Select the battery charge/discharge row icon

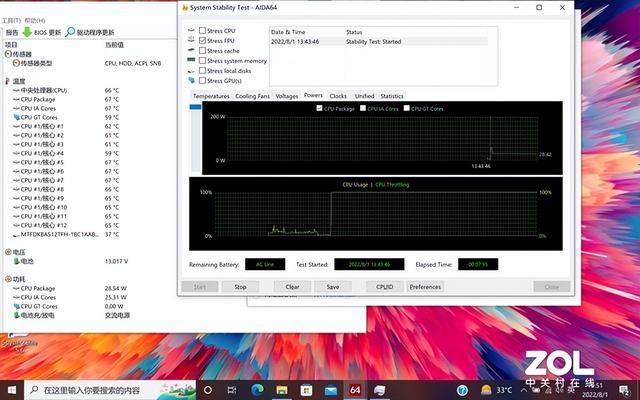[16, 315]
